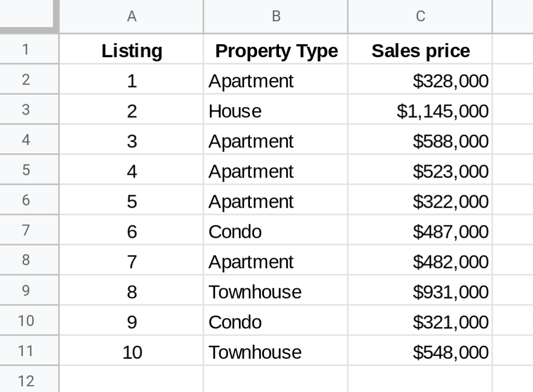Select empty cell B12
533x392 pixels.
point(276,380)
